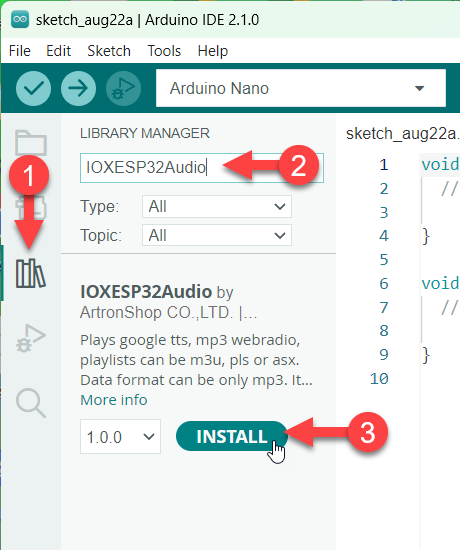Open the Arduino Nano board selector dropdown
Image resolution: width=460 pixels, height=550 pixels.
[301, 88]
